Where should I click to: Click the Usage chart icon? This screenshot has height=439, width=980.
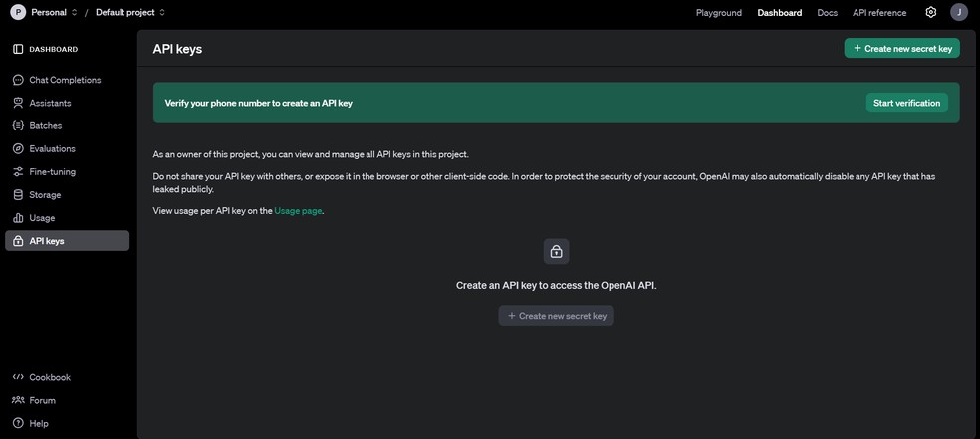(x=18, y=217)
